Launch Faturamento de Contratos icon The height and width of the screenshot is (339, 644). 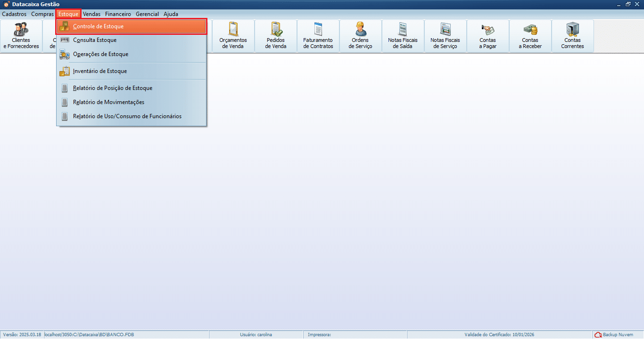coord(318,36)
